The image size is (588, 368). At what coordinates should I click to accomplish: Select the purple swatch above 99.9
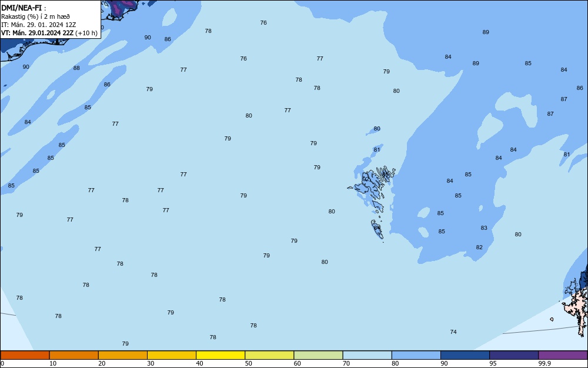pos(563,355)
